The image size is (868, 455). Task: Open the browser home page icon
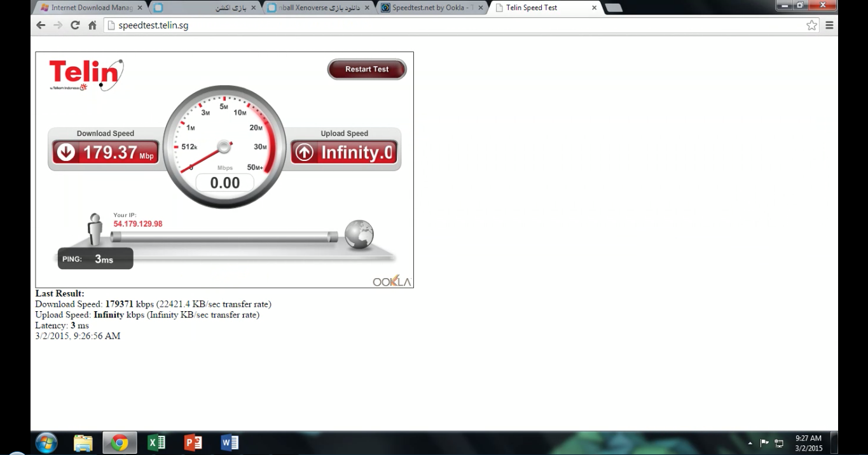point(92,25)
